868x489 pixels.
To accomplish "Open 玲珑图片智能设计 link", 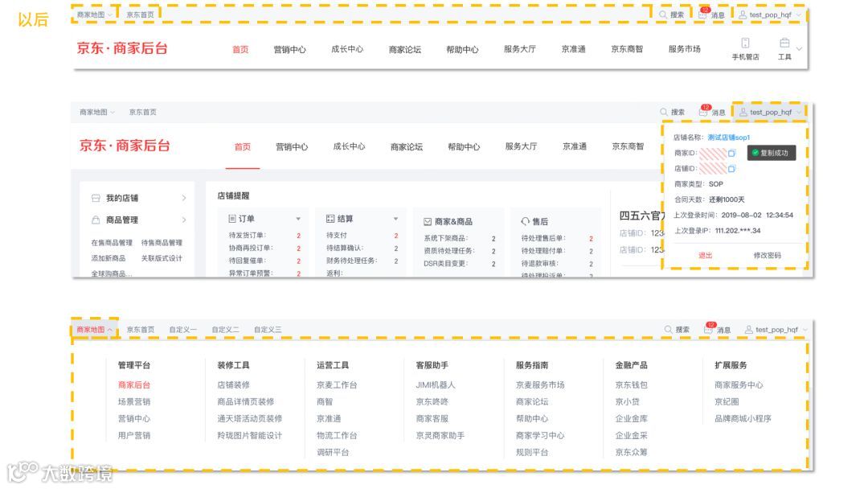I will click(x=250, y=435).
